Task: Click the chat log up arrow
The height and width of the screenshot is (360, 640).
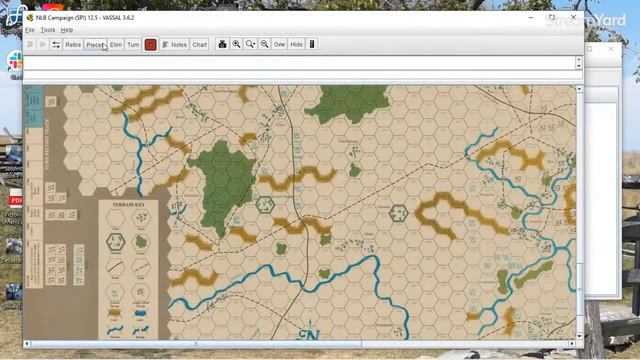Action: [x=579, y=60]
